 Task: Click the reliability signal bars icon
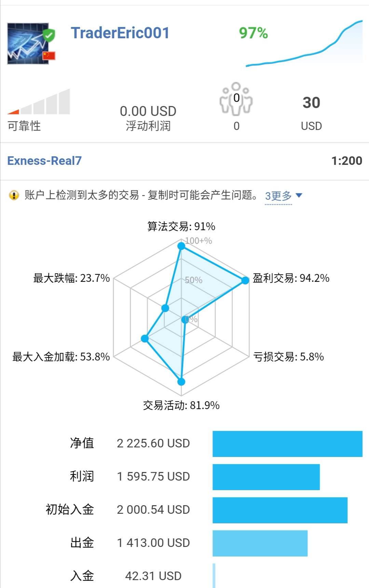[x=39, y=103]
